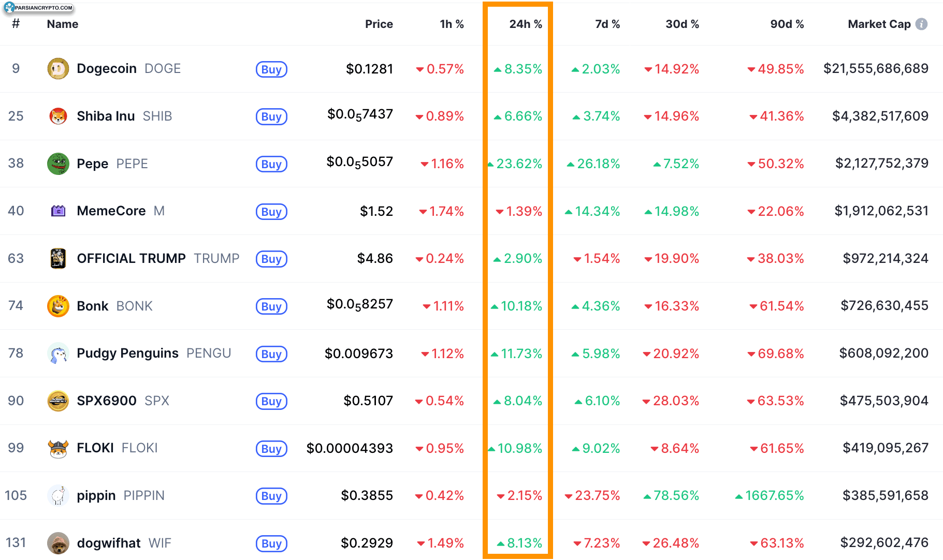The height and width of the screenshot is (560, 943).
Task: Open the MemeCore coin icon
Action: 58,211
